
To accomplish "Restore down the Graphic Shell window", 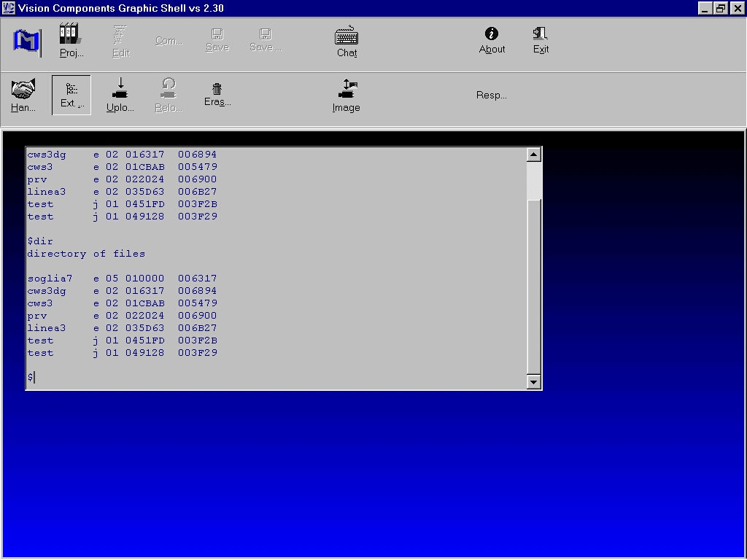I will point(721,8).
